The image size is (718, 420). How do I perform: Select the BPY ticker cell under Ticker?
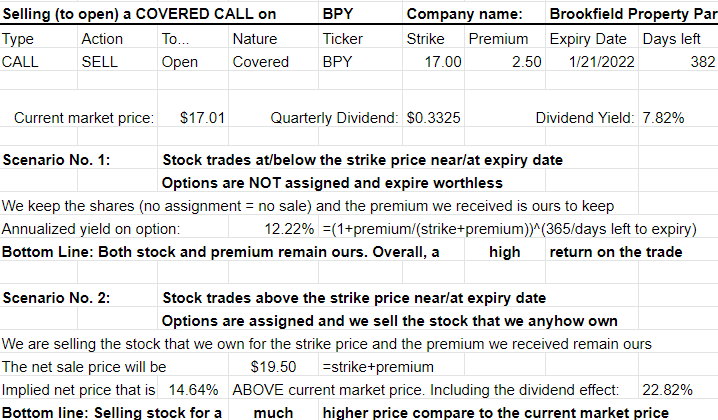tap(360, 61)
